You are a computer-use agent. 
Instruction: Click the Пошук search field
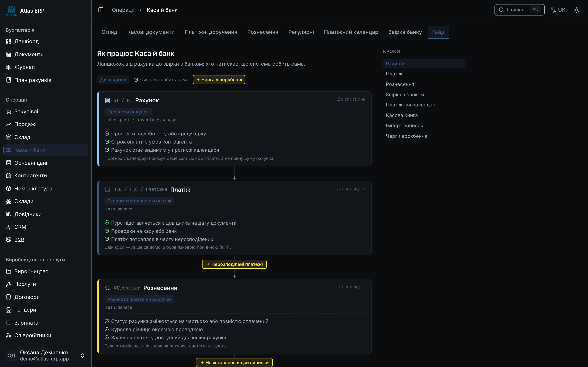519,10
